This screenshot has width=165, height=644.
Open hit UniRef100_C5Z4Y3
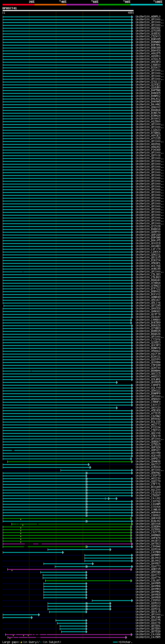pyautogui.click(x=148, y=37)
